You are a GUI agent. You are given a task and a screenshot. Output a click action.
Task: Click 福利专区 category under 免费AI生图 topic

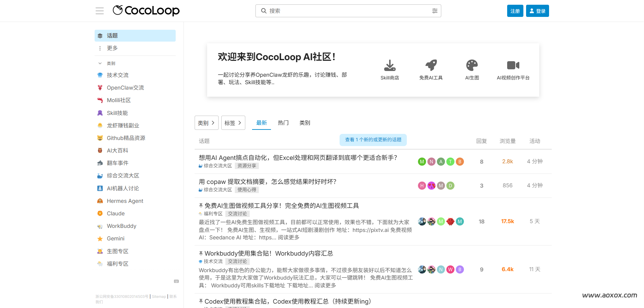coord(211,214)
